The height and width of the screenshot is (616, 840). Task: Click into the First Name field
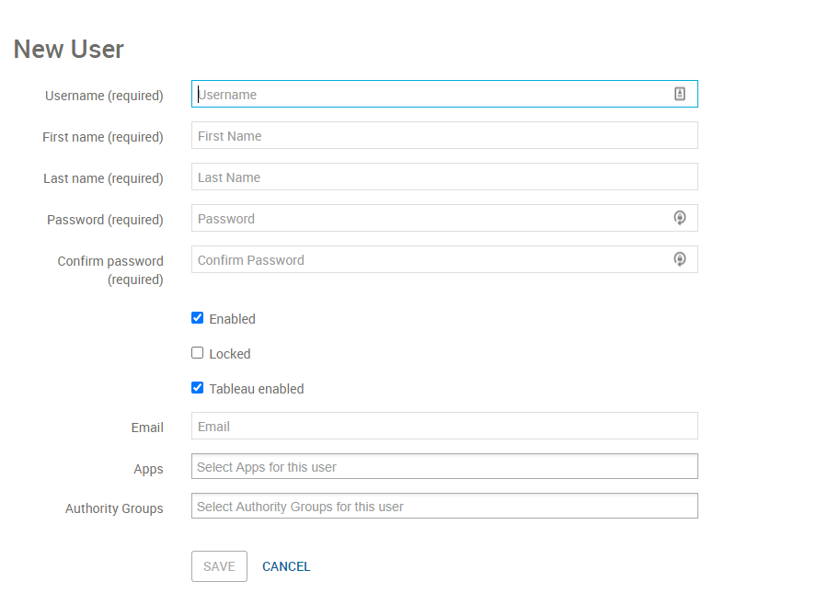pos(444,135)
